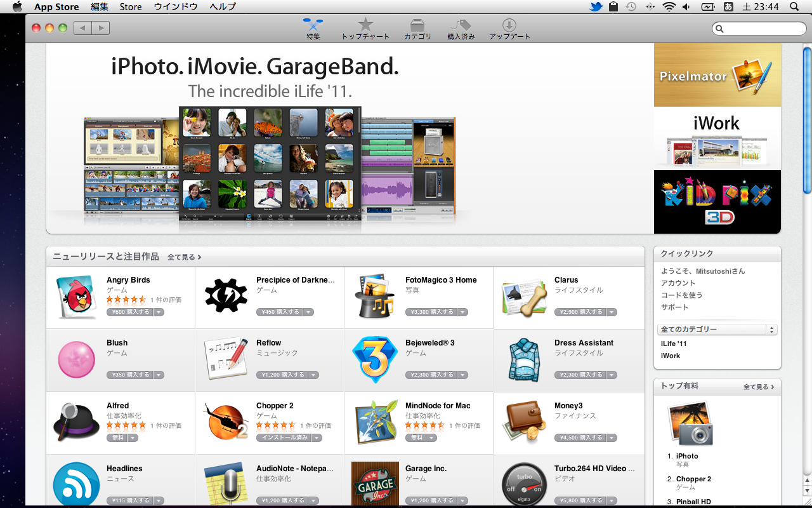Click the FotoMagico 3 Home hat icon
Screen dimensions: 812x508
click(375, 297)
